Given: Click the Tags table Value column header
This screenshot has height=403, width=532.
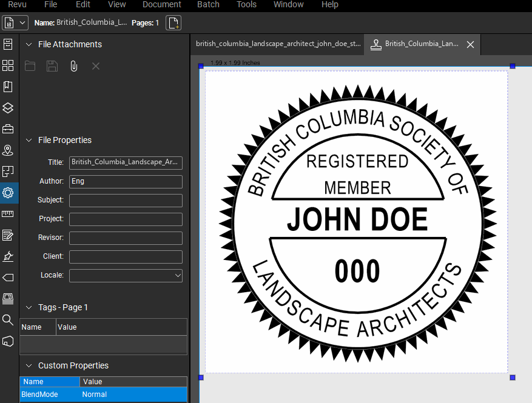Looking at the screenshot, I should [x=121, y=327].
